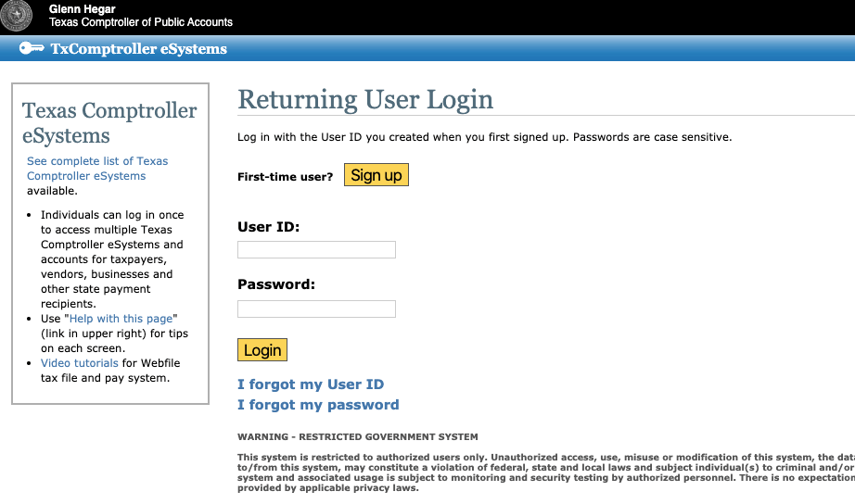Click the yellow Login button
Screen dimensions: 855x504
pos(262,350)
